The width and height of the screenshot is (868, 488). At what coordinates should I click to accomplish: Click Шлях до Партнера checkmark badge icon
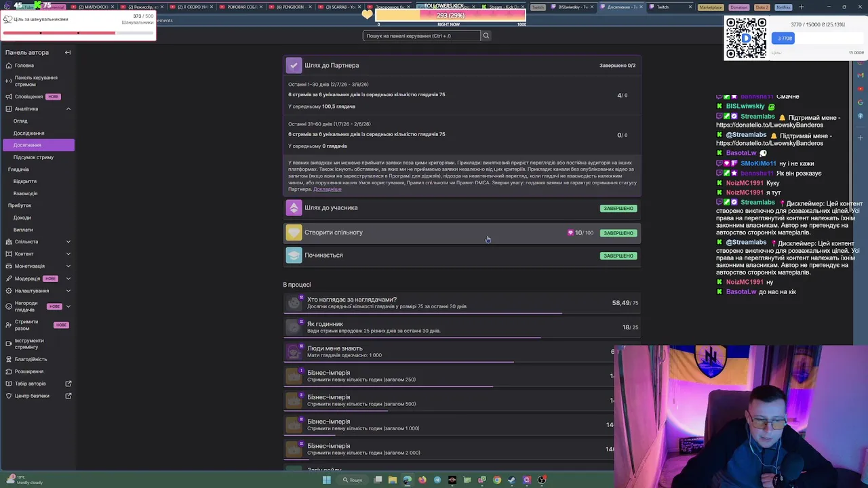click(x=294, y=65)
